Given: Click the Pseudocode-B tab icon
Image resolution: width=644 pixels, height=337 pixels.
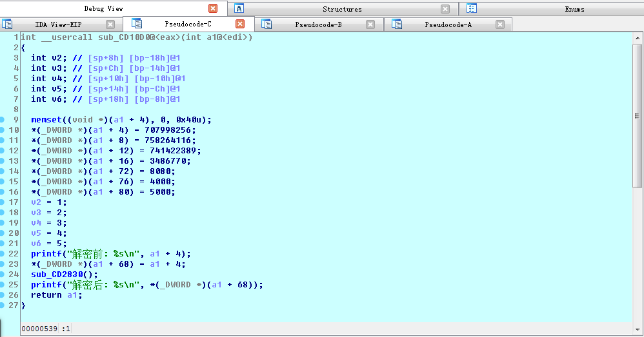Looking at the screenshot, I should [267, 24].
